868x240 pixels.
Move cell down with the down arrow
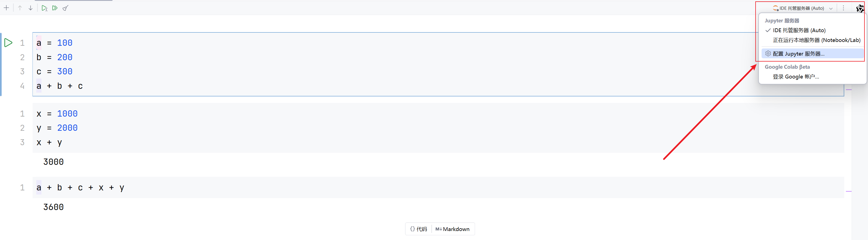(31, 8)
